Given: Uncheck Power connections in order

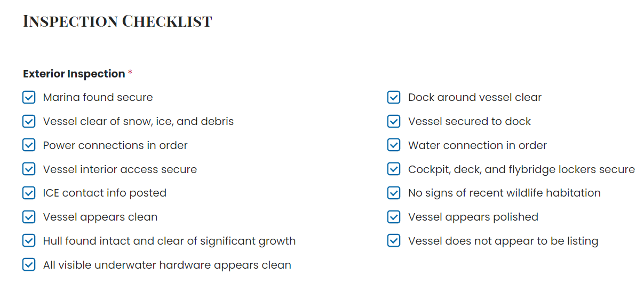Looking at the screenshot, I should (29, 145).
